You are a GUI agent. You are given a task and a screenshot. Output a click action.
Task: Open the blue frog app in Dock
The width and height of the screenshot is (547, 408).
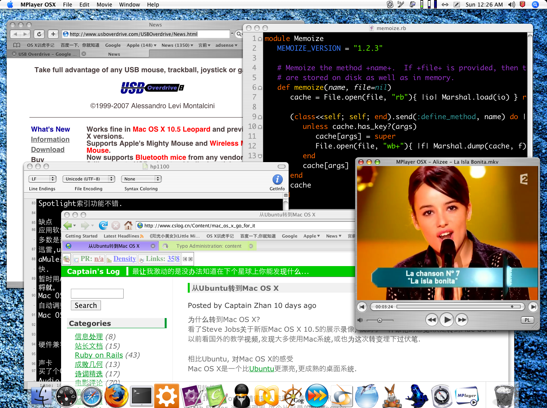point(417,396)
